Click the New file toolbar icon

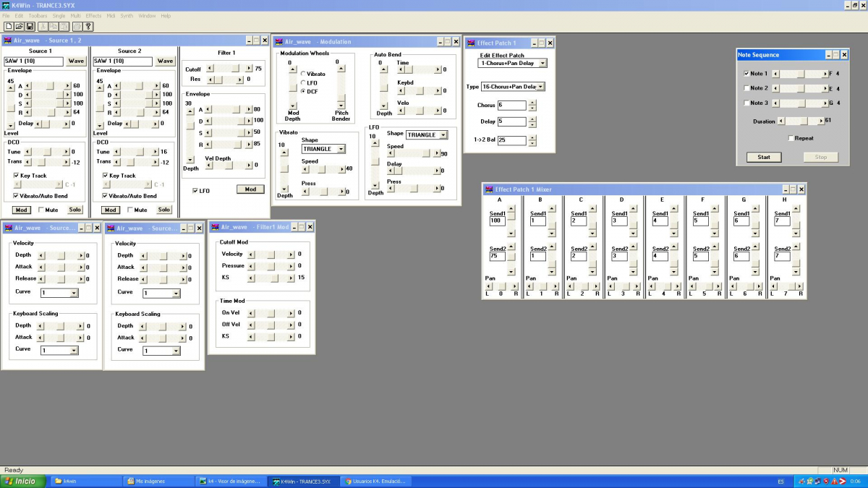point(9,27)
